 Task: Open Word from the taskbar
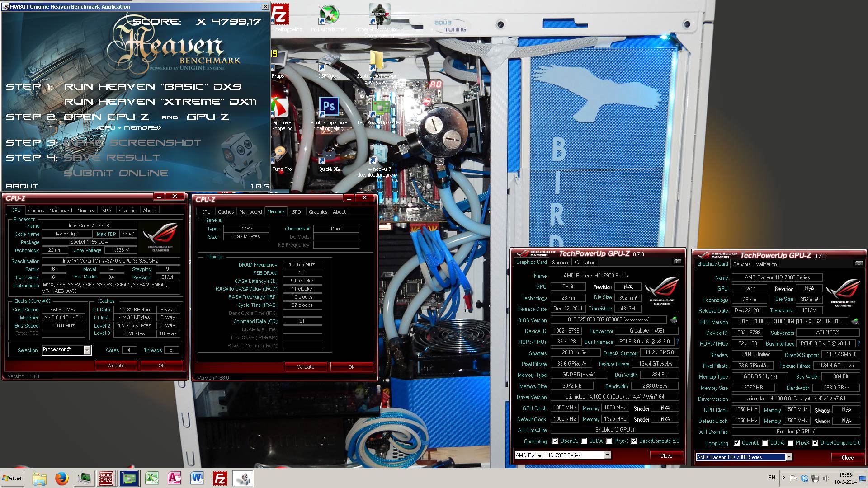pyautogui.click(x=197, y=479)
